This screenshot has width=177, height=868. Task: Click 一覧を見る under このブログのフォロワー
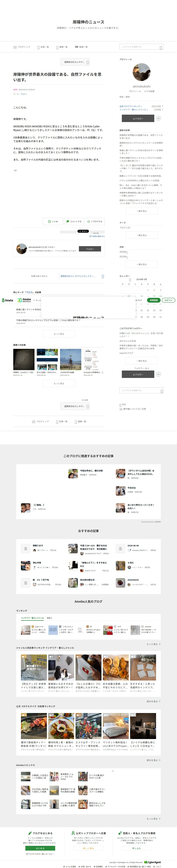click(142, 361)
